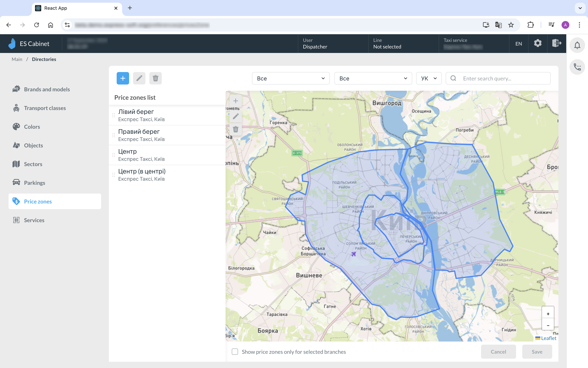Open Brands and models directory
588x368 pixels.
[x=55, y=89]
